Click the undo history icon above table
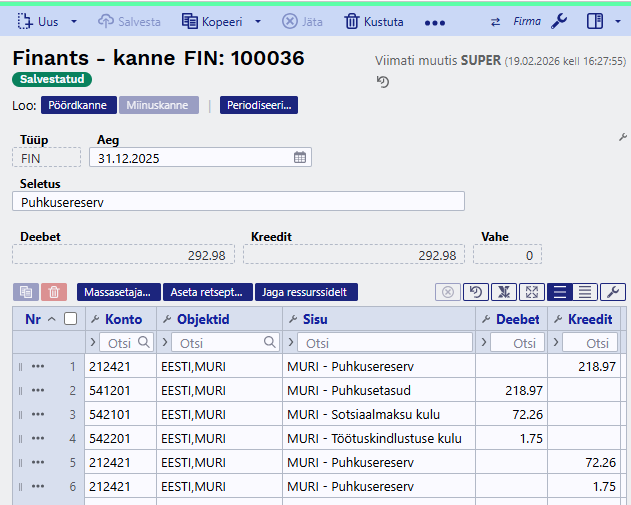 click(478, 292)
